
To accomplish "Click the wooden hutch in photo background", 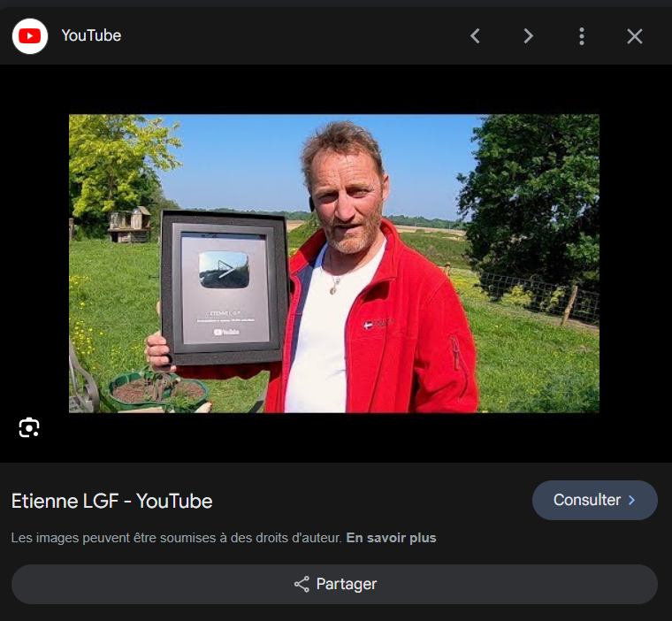I will [129, 225].
